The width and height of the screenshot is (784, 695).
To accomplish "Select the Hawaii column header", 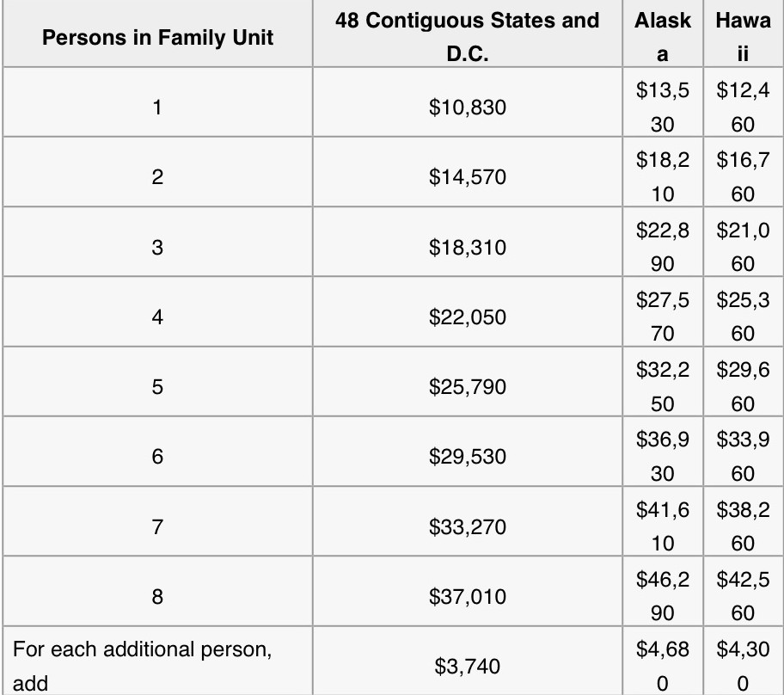I will click(x=744, y=37).
